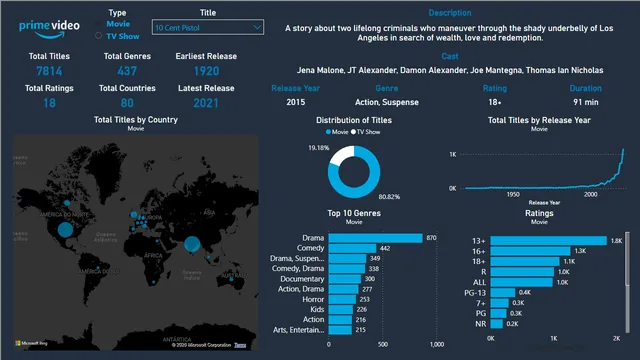The height and width of the screenshot is (360, 640).
Task: Click the Arts, Entertainment genre bar
Action: [340, 330]
